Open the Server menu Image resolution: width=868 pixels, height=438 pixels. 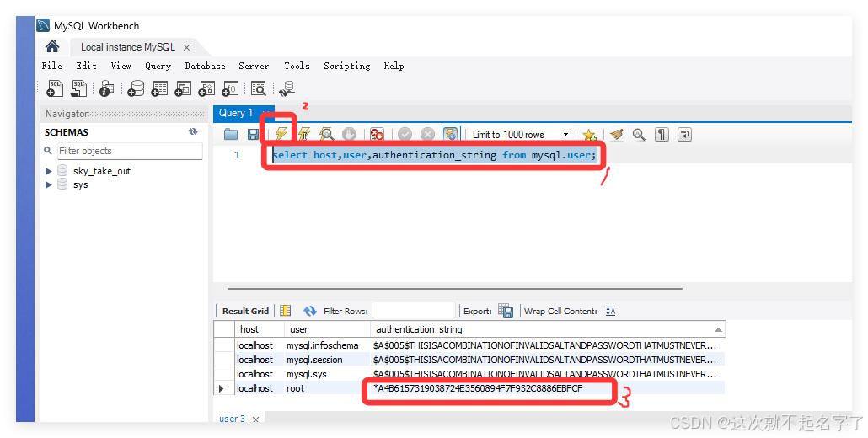pyautogui.click(x=254, y=66)
